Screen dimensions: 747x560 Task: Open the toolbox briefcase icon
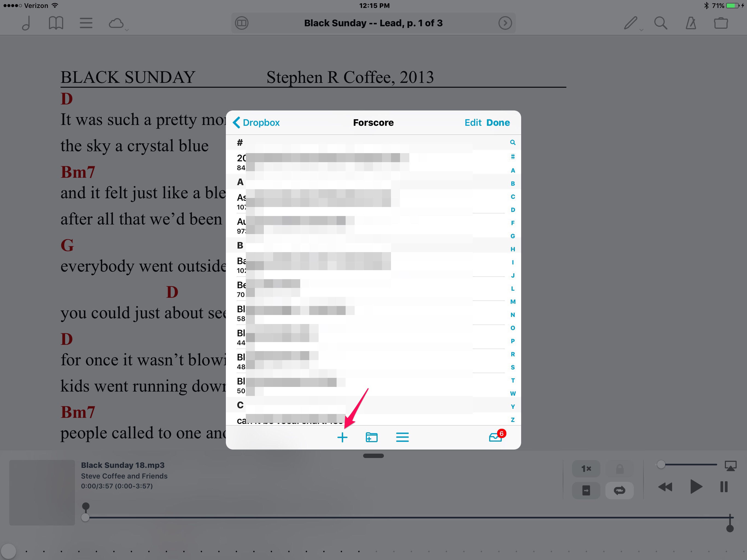(721, 23)
